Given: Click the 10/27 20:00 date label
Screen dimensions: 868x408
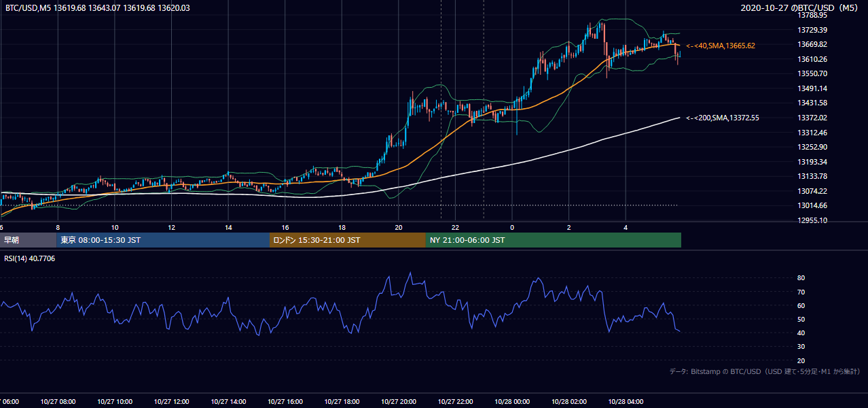Looking at the screenshot, I should click(x=399, y=402).
